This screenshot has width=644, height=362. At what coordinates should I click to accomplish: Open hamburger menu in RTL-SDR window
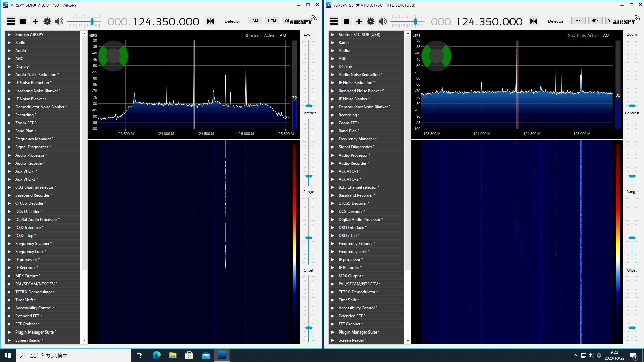tap(334, 21)
